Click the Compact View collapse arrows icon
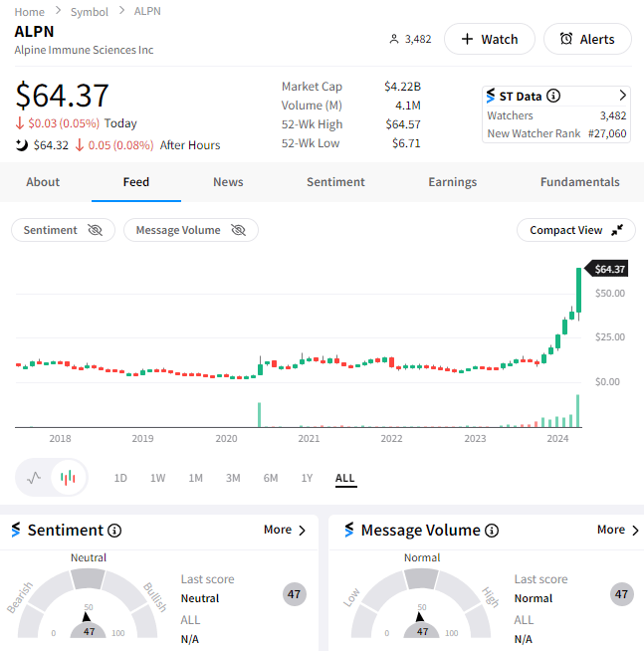 (x=617, y=230)
